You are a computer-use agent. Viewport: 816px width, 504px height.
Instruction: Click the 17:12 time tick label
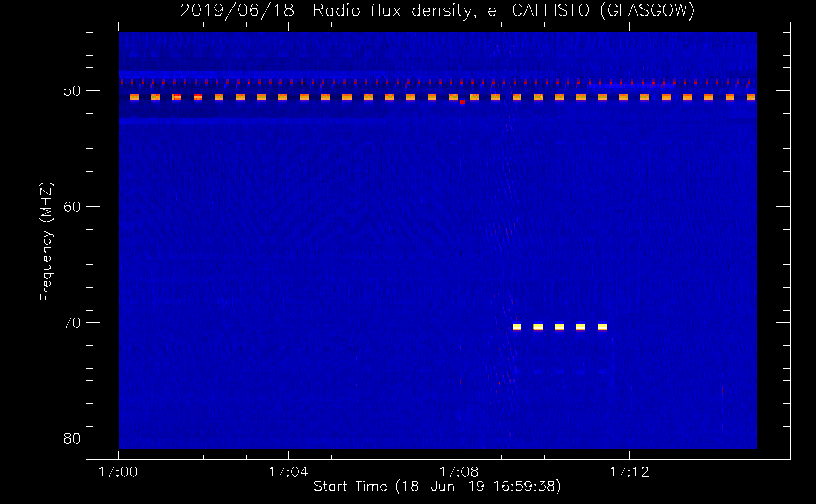point(629,472)
